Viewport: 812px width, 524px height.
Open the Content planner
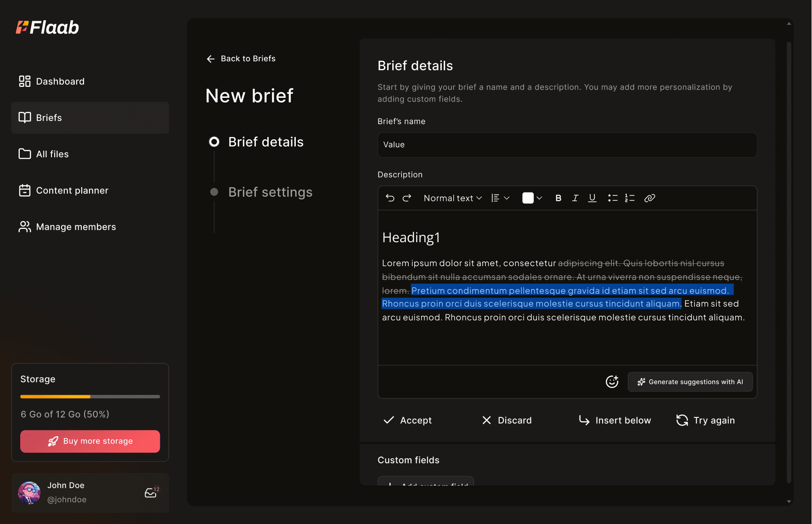click(90, 190)
